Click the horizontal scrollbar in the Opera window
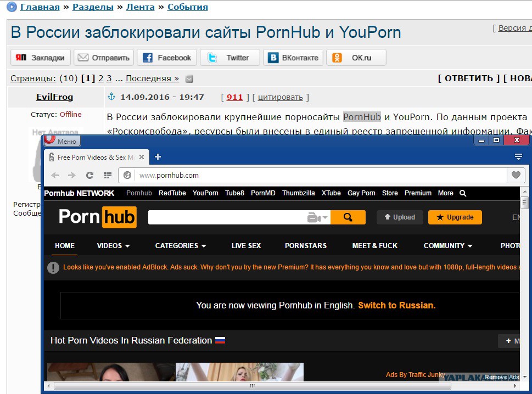The height and width of the screenshot is (394, 532). 252,386
